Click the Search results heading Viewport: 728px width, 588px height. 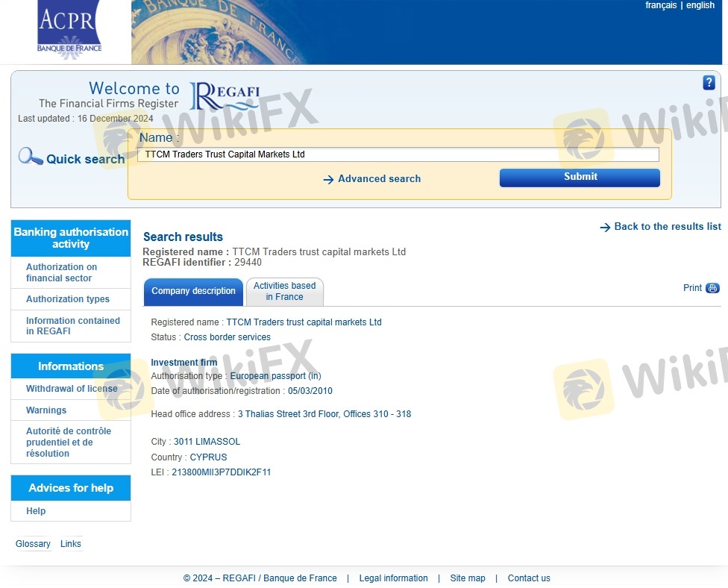pos(183,237)
